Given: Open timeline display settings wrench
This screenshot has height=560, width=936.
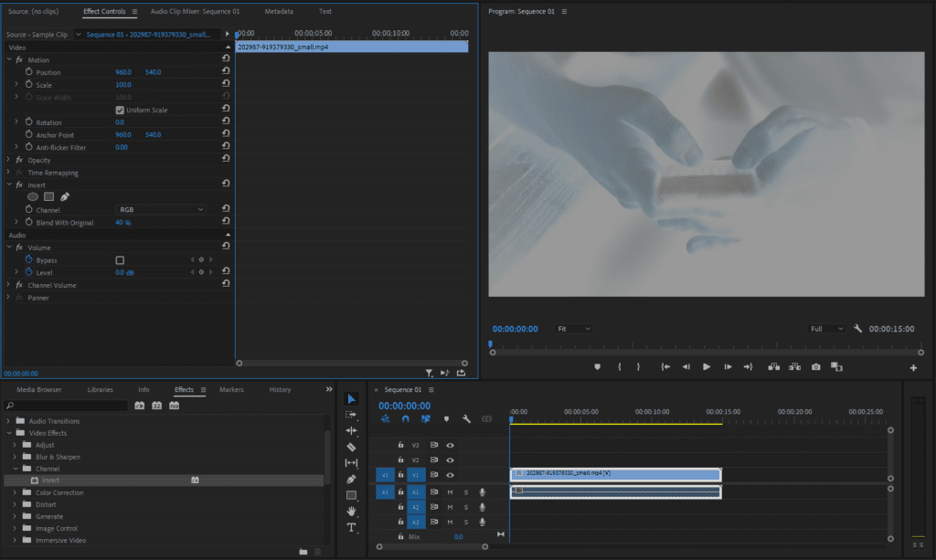Looking at the screenshot, I should click(x=466, y=419).
